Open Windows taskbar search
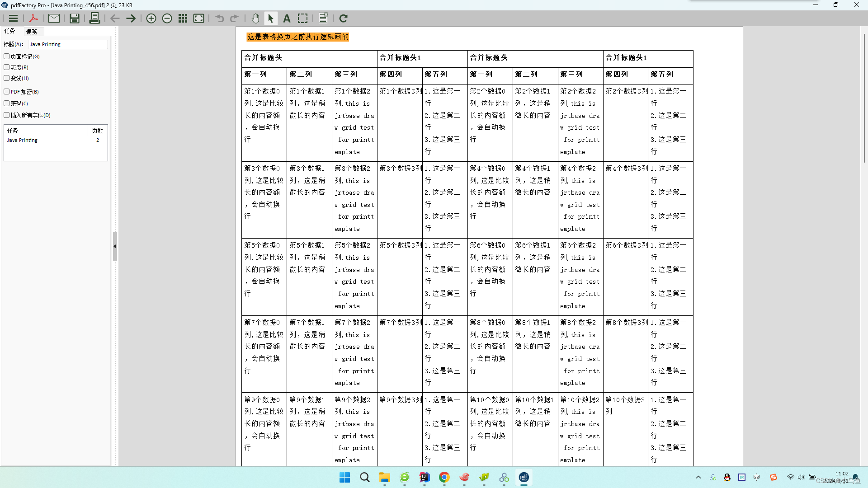The image size is (868, 488). tap(364, 477)
